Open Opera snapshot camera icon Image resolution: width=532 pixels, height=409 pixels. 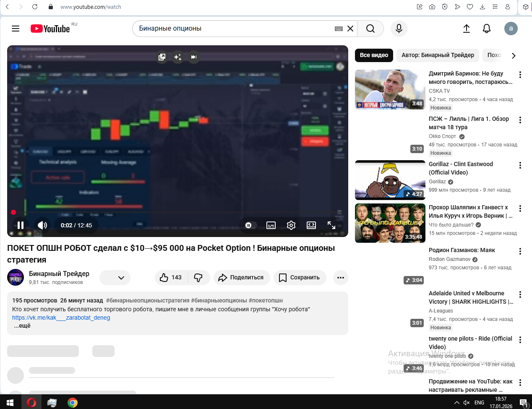click(432, 7)
